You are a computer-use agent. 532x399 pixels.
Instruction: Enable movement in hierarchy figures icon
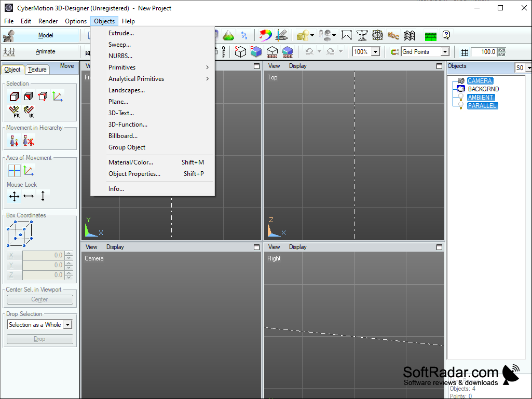pos(14,141)
